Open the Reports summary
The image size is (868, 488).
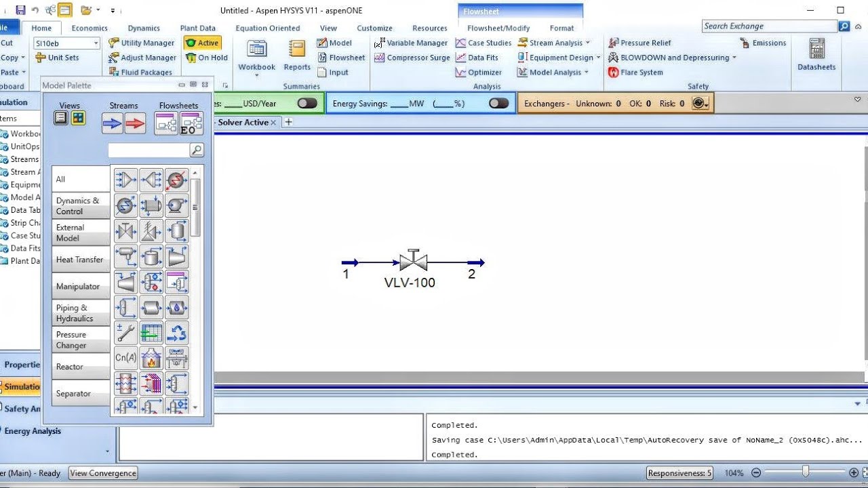click(x=297, y=56)
